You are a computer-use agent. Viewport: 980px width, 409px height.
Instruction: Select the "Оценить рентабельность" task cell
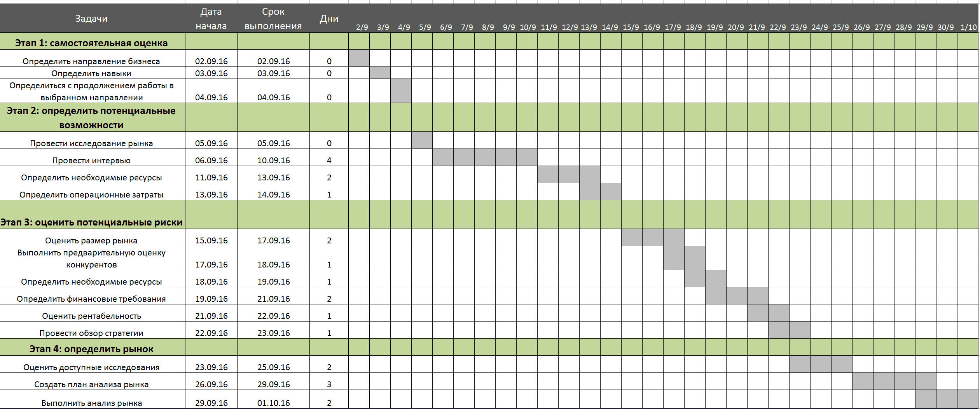pos(91,316)
